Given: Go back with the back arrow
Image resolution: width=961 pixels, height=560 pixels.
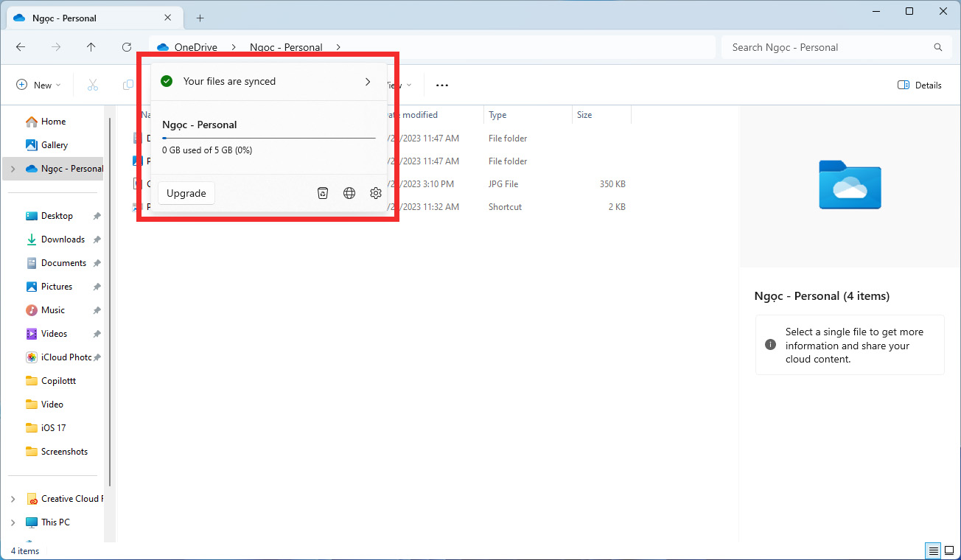Looking at the screenshot, I should coord(21,47).
